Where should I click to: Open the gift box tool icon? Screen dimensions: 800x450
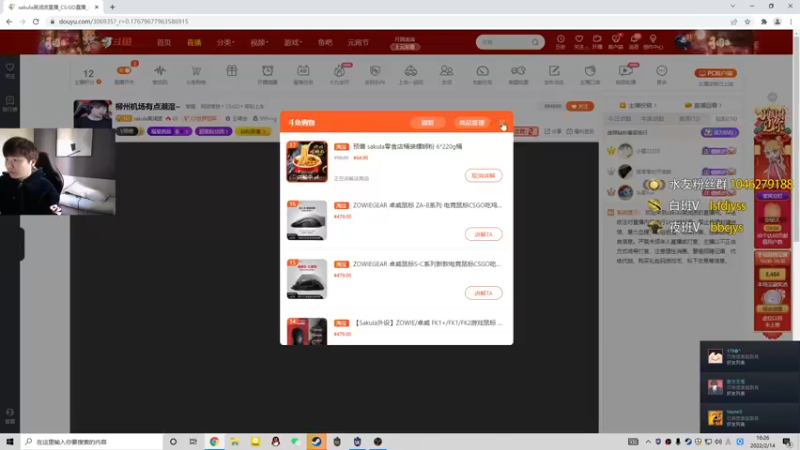[x=232, y=71]
